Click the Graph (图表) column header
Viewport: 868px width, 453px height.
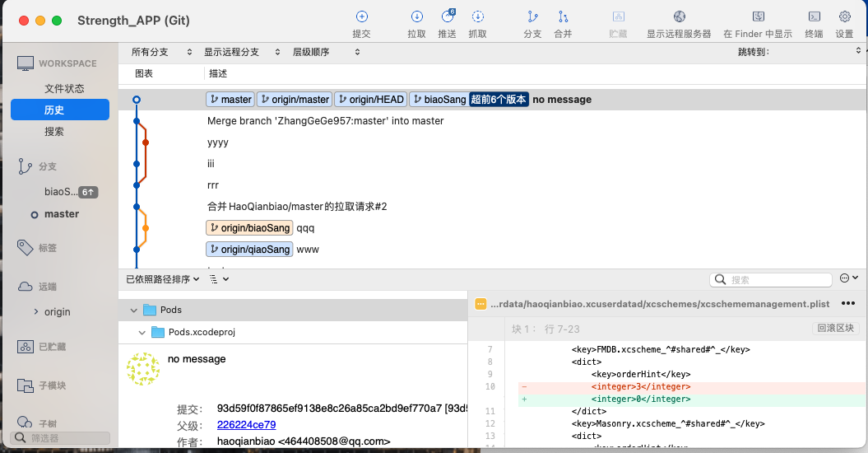click(144, 73)
